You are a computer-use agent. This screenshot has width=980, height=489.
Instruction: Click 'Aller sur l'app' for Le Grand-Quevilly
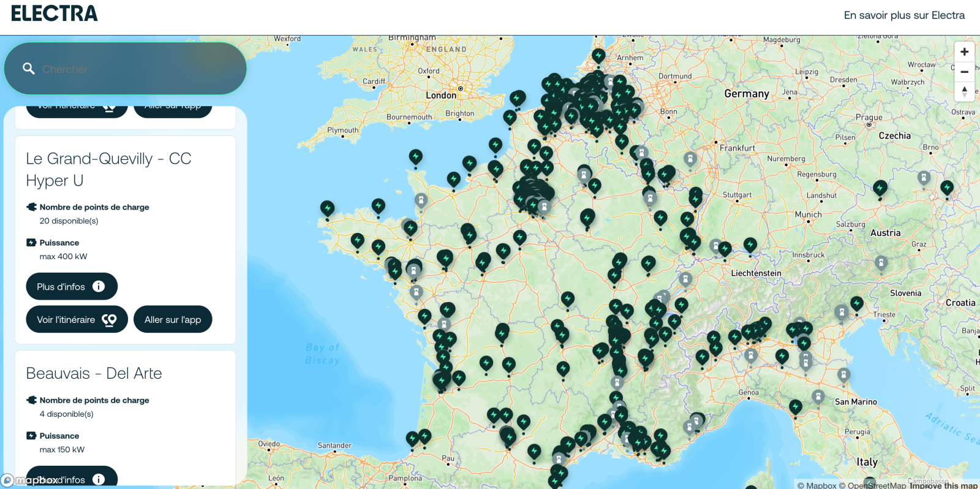[x=173, y=319]
